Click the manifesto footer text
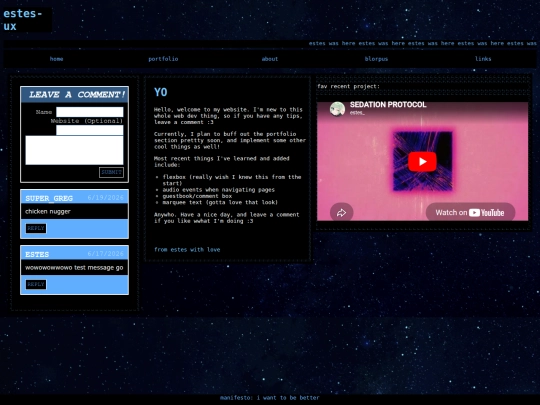 [x=270, y=398]
